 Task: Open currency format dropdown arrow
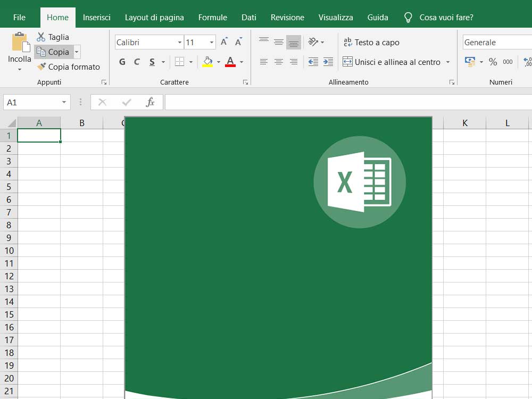pyautogui.click(x=481, y=62)
